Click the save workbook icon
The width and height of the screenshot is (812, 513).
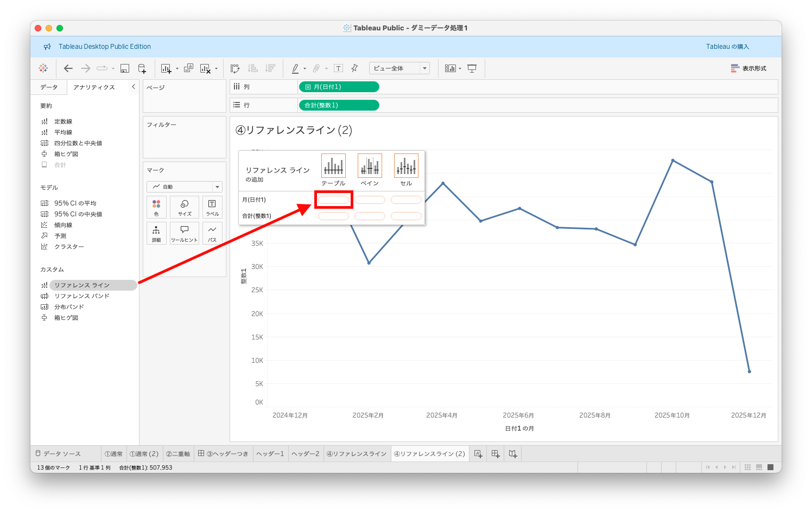pos(125,68)
